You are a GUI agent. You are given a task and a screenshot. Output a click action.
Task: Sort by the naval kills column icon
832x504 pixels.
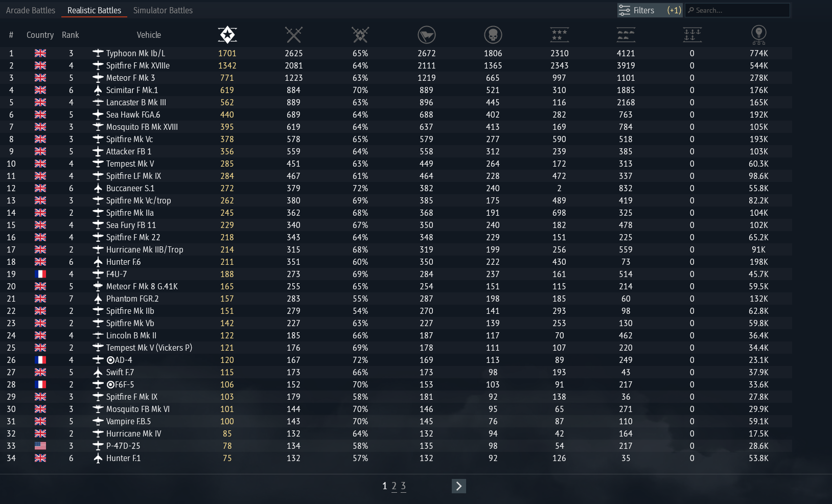[692, 35]
